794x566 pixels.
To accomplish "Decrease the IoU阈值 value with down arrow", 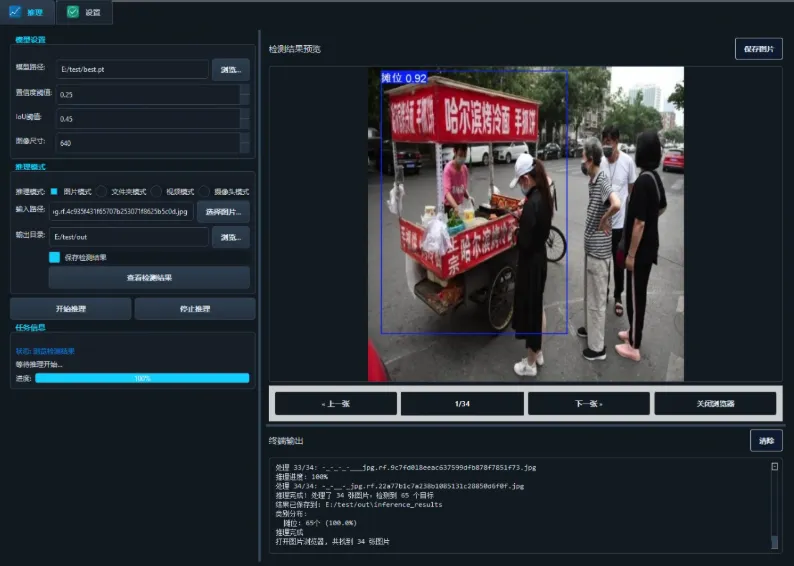I will pyautogui.click(x=245, y=124).
